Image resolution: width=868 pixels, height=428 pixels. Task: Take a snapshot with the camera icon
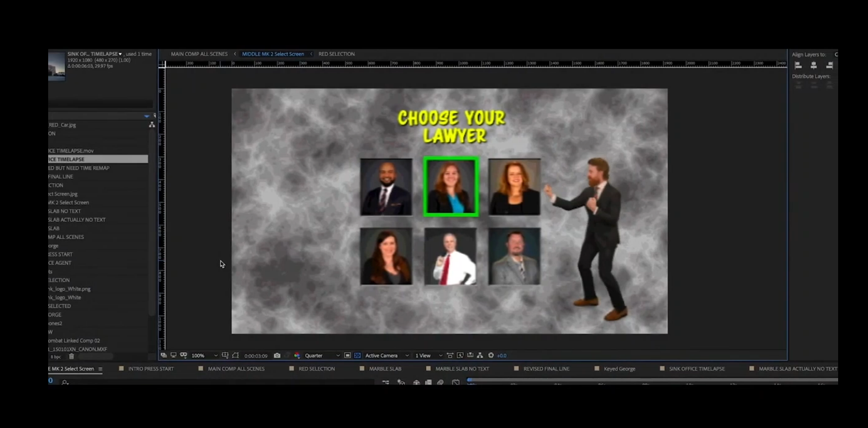pyautogui.click(x=277, y=355)
